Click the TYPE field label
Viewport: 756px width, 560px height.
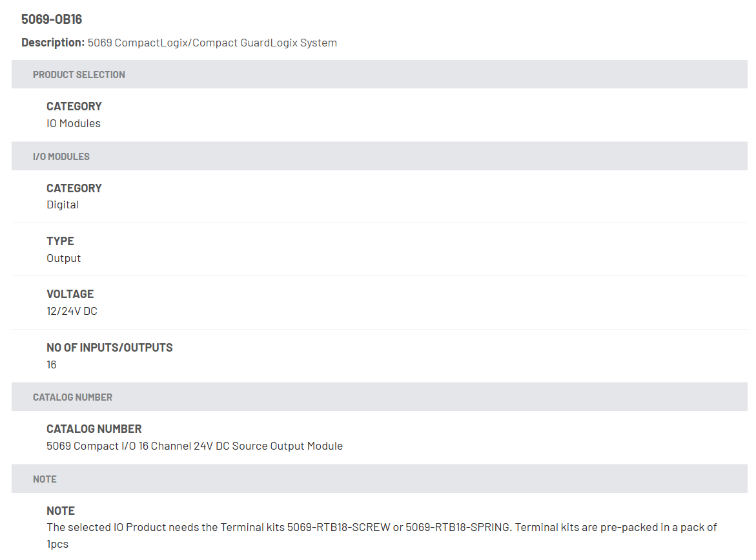[60, 241]
